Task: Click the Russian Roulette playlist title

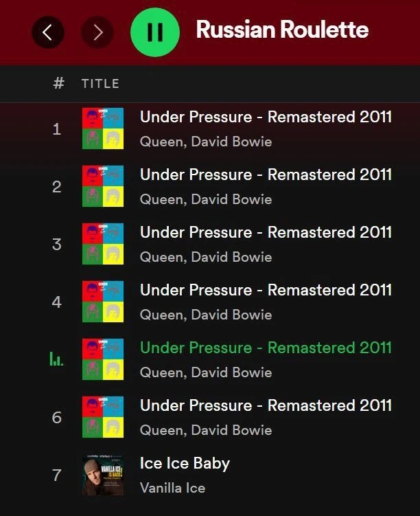Action: 282,30
